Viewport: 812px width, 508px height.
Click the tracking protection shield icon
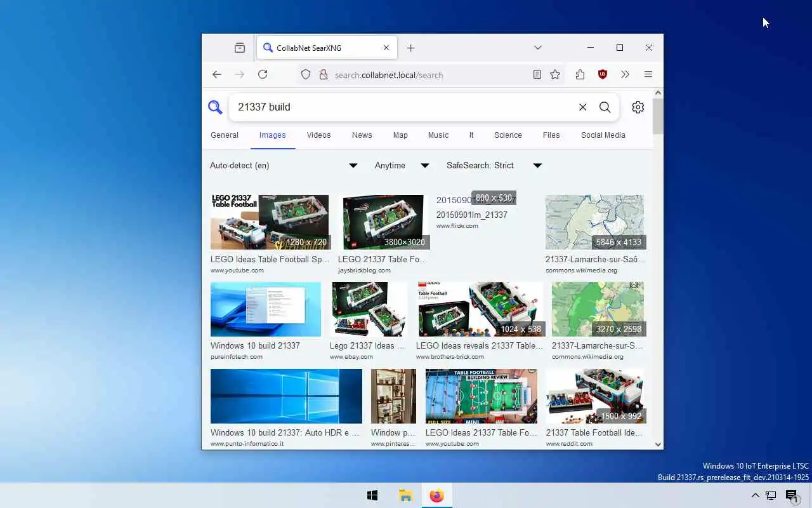click(x=306, y=74)
